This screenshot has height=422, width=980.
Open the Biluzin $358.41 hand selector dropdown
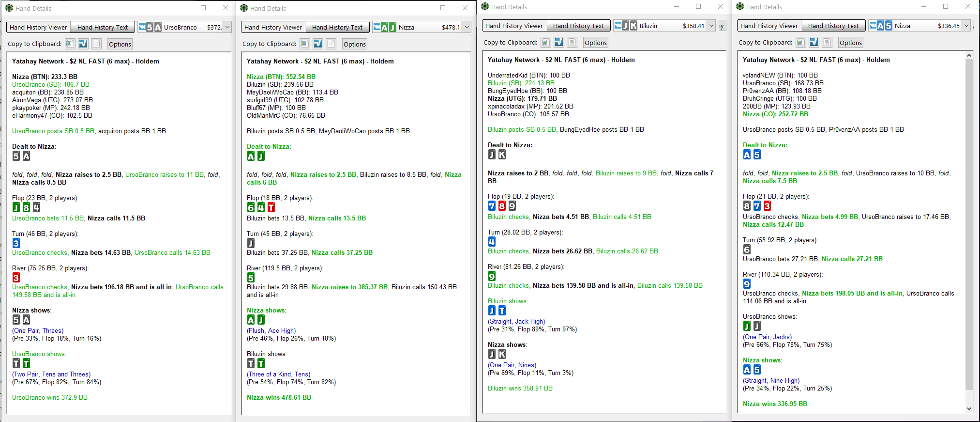pos(711,26)
